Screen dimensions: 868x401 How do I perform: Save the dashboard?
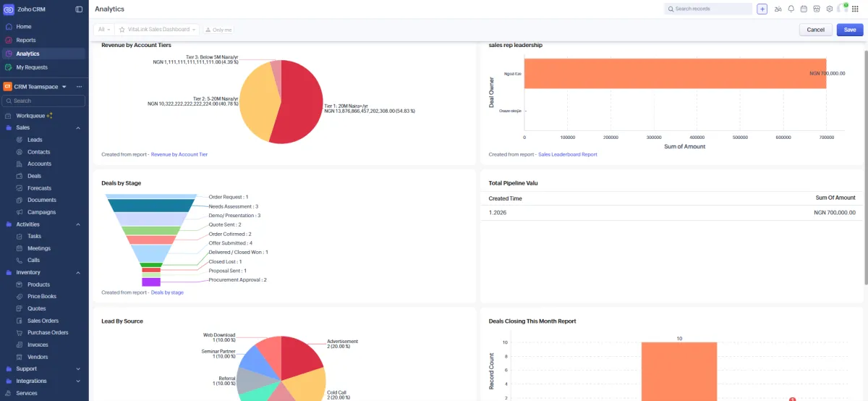(x=850, y=30)
